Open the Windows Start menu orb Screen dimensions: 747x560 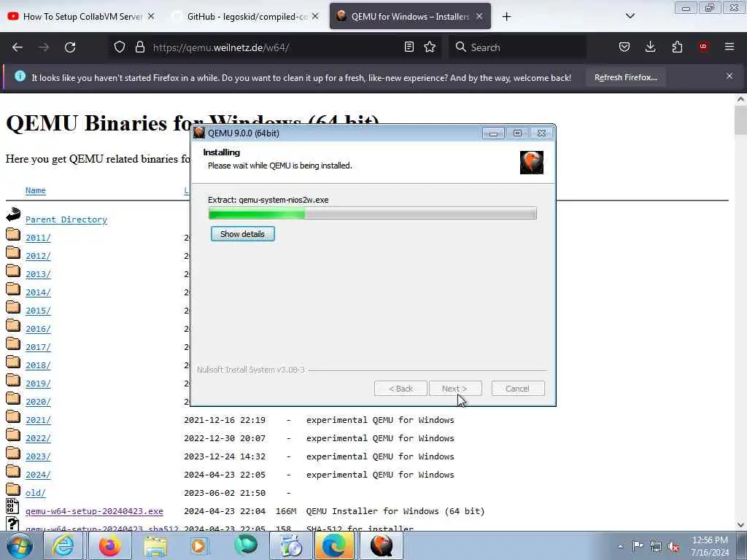[x=19, y=546]
